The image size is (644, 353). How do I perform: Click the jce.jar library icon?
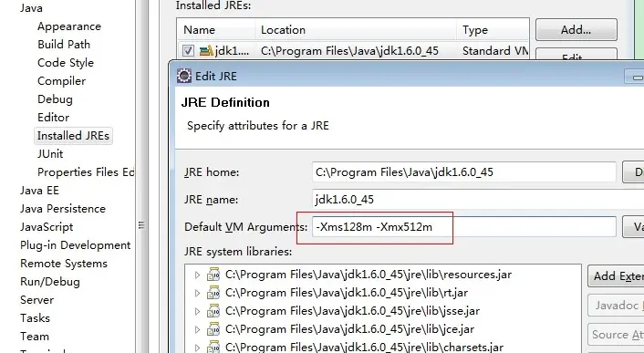[213, 329]
